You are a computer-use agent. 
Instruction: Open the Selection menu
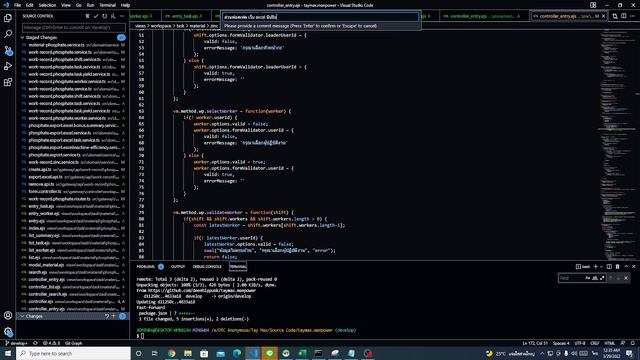coord(47,5)
